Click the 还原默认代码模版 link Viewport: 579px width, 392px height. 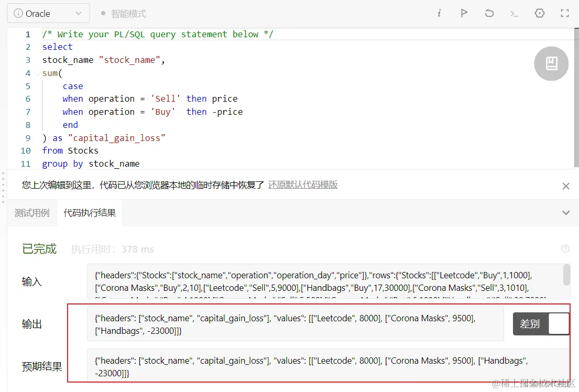click(303, 184)
